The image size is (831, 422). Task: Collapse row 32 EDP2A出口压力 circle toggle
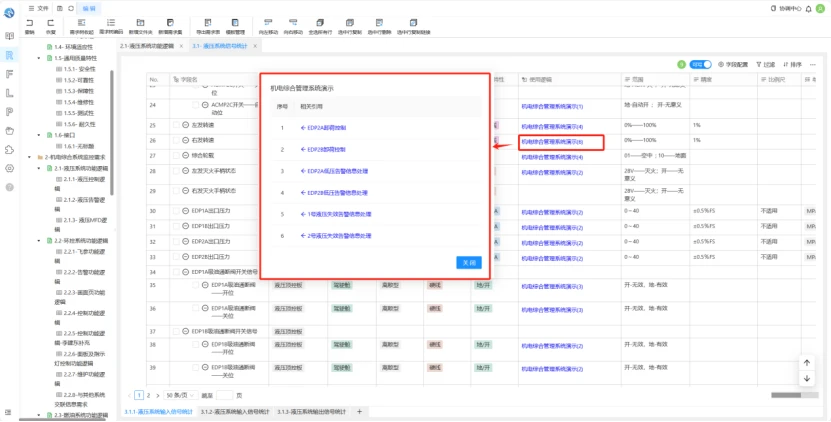[185, 242]
